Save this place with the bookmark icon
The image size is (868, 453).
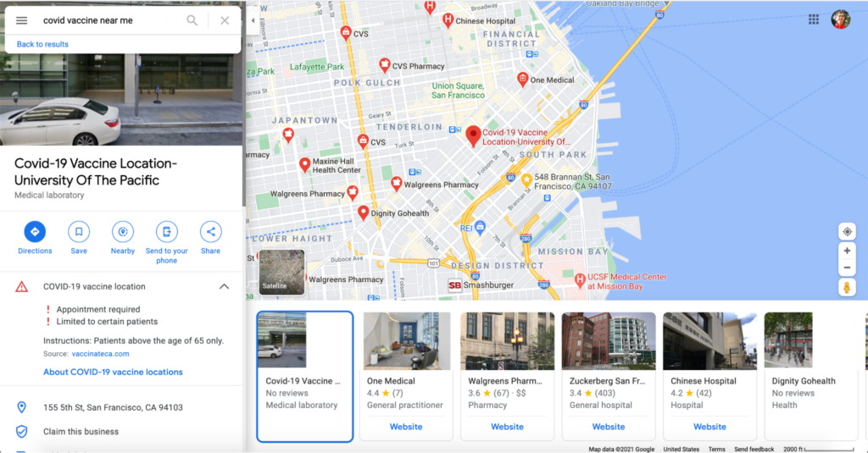tap(79, 231)
